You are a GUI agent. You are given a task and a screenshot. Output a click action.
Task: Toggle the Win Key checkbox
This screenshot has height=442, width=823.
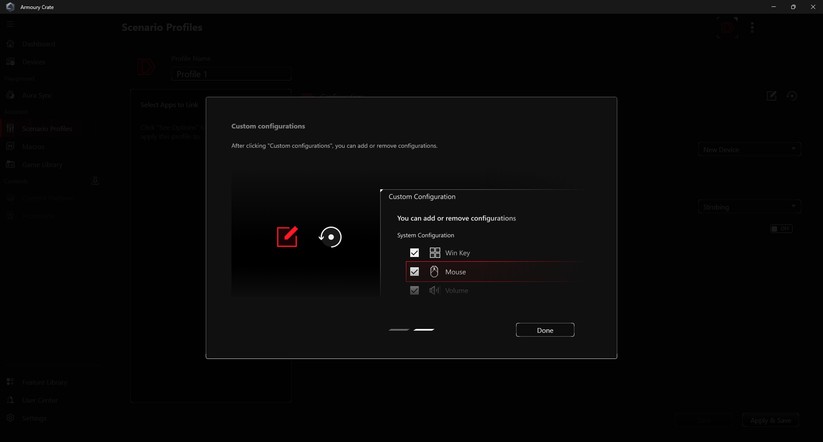pyautogui.click(x=414, y=252)
